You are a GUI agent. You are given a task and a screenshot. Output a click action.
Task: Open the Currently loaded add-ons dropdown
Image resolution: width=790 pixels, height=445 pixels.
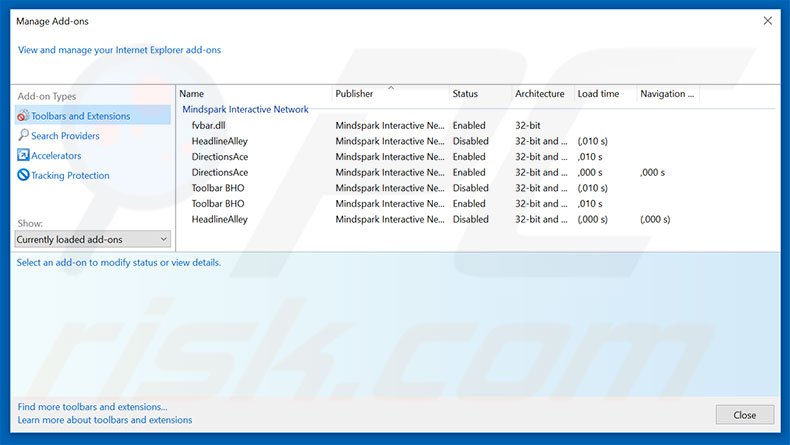pyautogui.click(x=93, y=239)
